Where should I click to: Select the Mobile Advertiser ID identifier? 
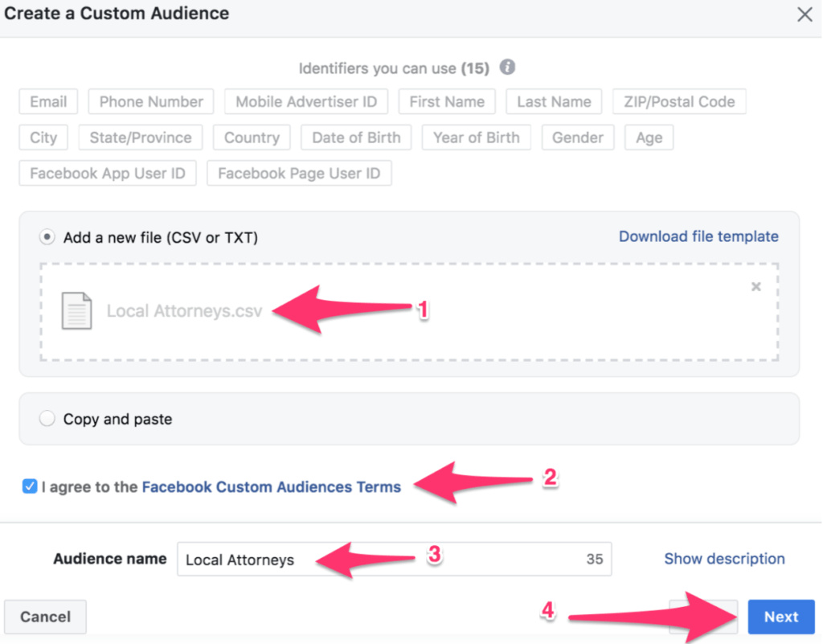point(306,101)
